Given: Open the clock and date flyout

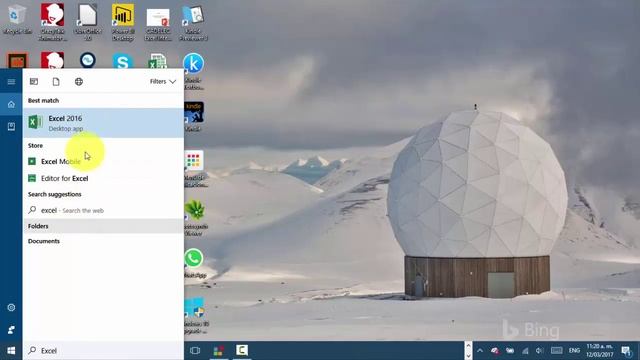Looking at the screenshot, I should tap(600, 351).
